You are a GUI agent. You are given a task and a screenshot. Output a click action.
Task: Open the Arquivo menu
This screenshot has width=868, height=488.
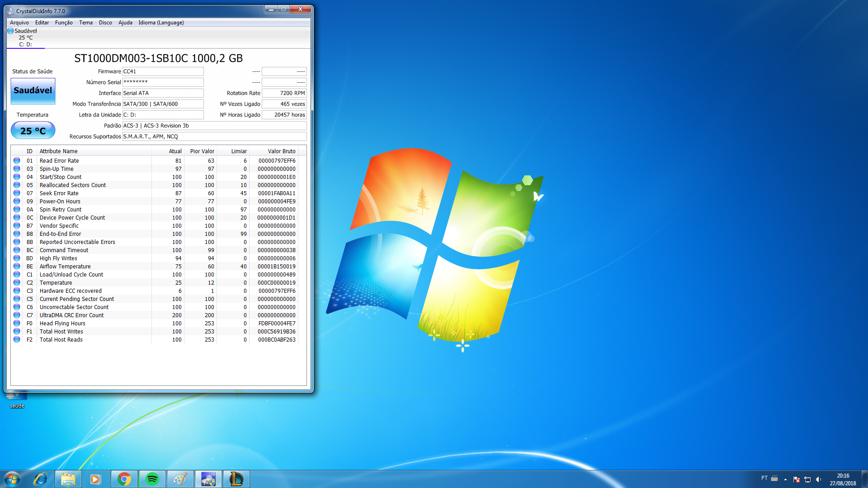coord(19,23)
